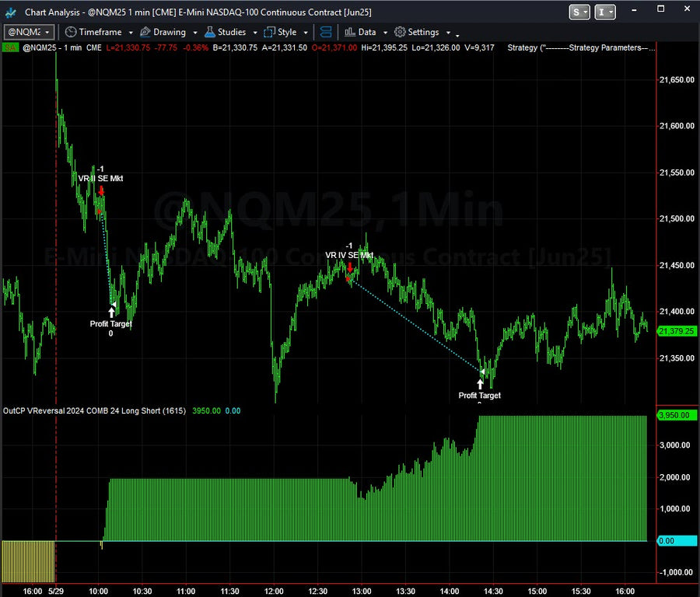Expand the Style dropdown arrow

click(306, 33)
